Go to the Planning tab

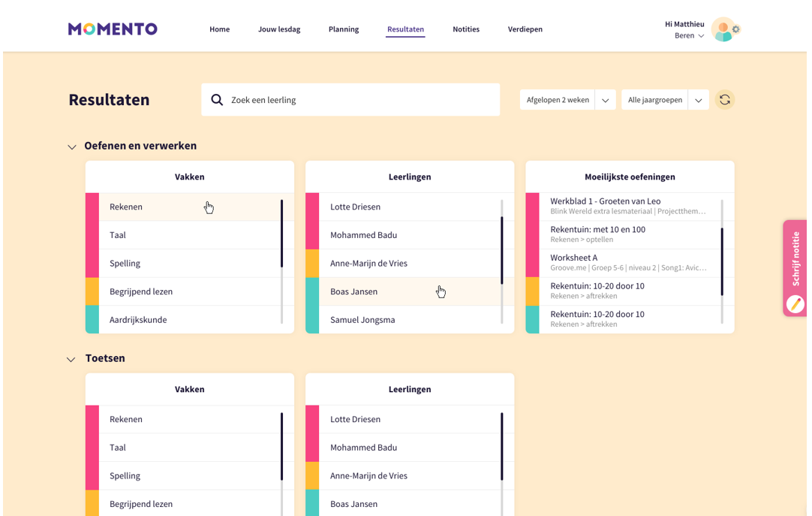pyautogui.click(x=344, y=29)
